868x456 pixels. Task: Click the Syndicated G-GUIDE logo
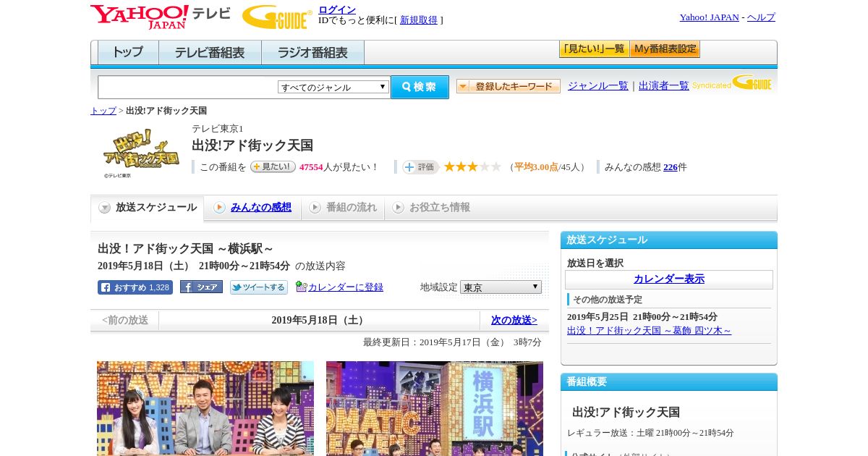pos(732,83)
